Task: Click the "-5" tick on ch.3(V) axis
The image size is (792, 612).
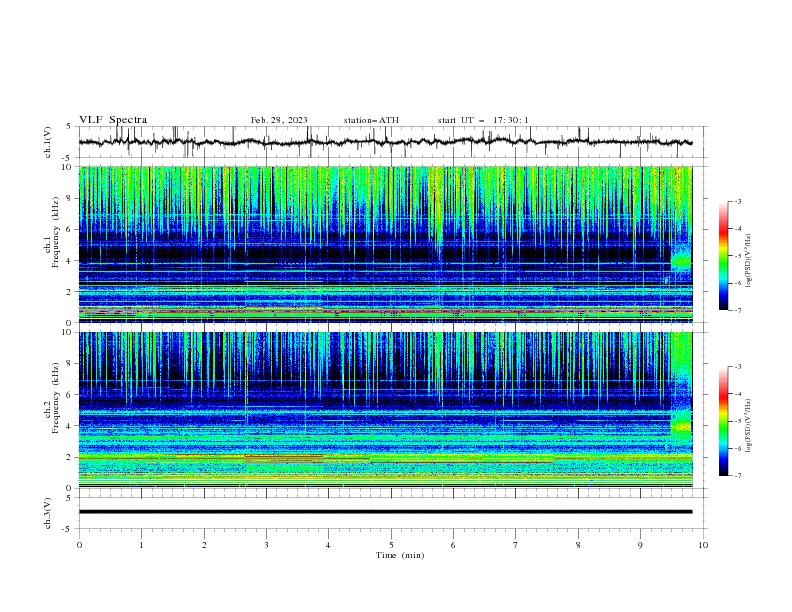Action: coord(67,529)
